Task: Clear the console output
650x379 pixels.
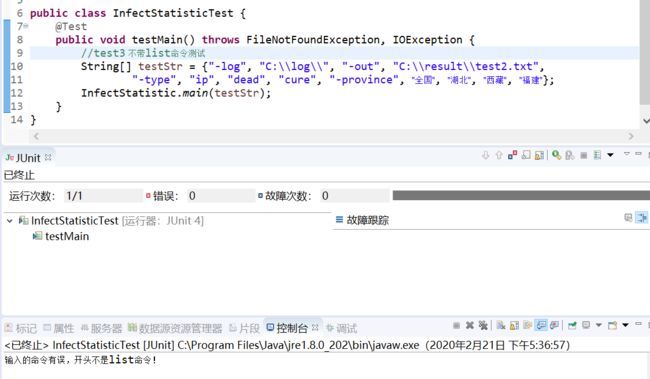Action: pos(501,326)
